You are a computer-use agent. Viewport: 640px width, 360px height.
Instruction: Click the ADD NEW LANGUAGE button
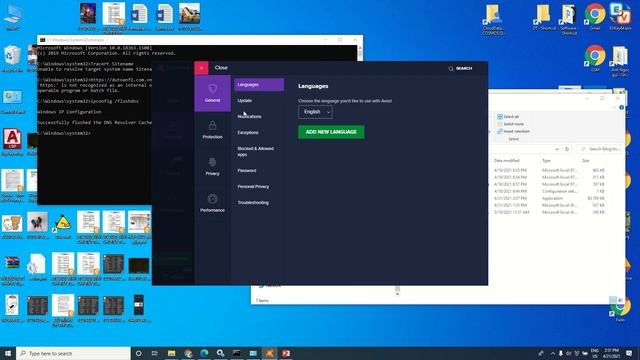(x=331, y=132)
